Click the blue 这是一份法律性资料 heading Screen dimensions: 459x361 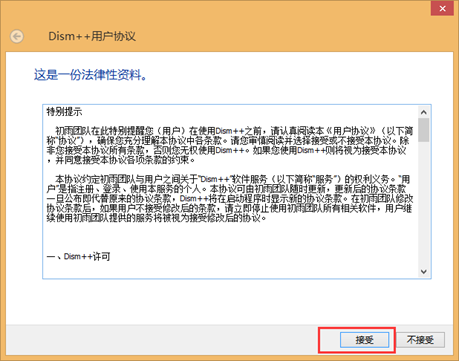(90, 75)
